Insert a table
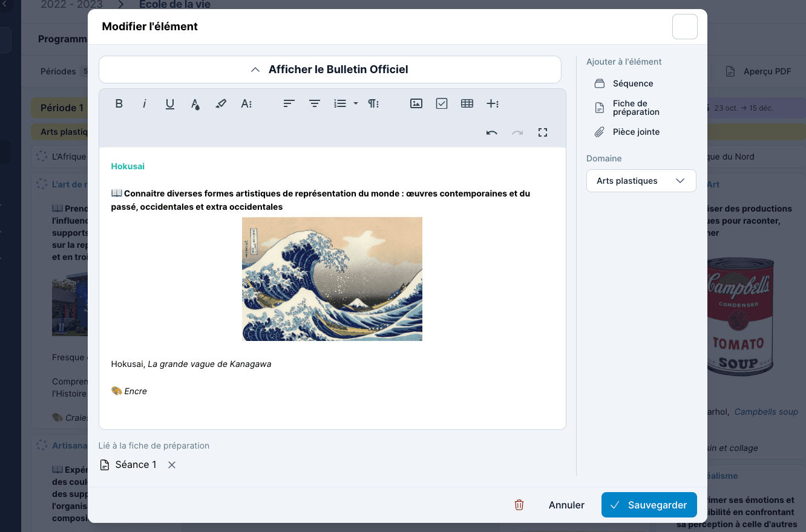 [467, 103]
